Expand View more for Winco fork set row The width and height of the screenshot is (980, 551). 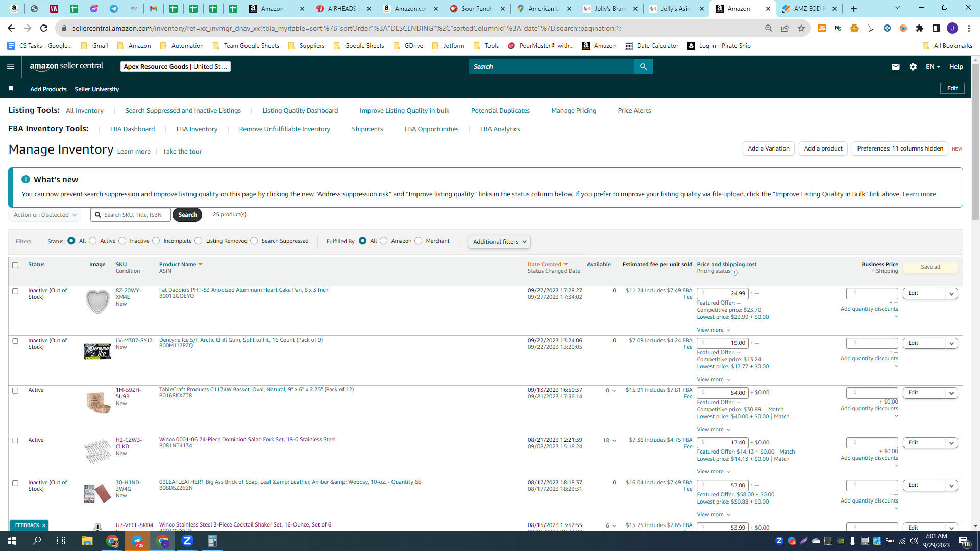[714, 472]
